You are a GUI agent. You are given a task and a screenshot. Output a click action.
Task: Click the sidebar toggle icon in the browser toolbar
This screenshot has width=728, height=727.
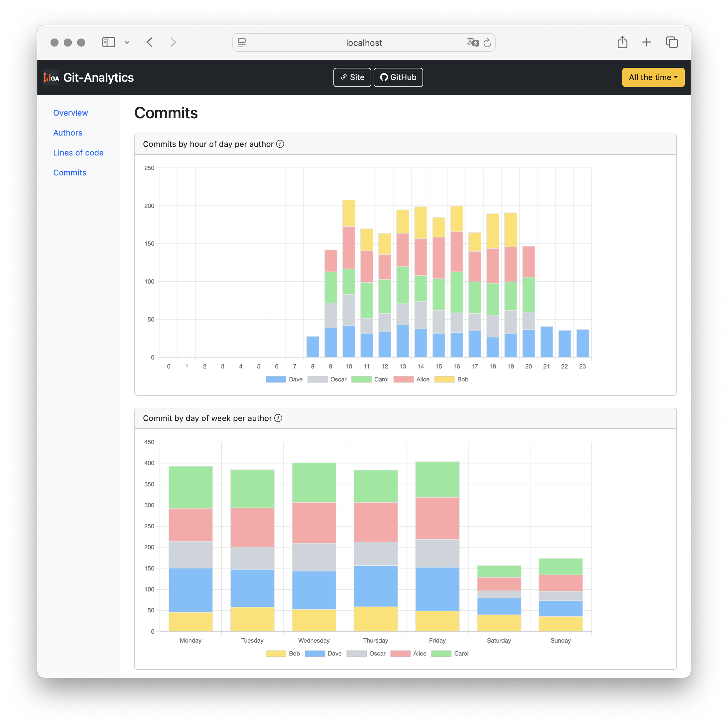(x=108, y=42)
